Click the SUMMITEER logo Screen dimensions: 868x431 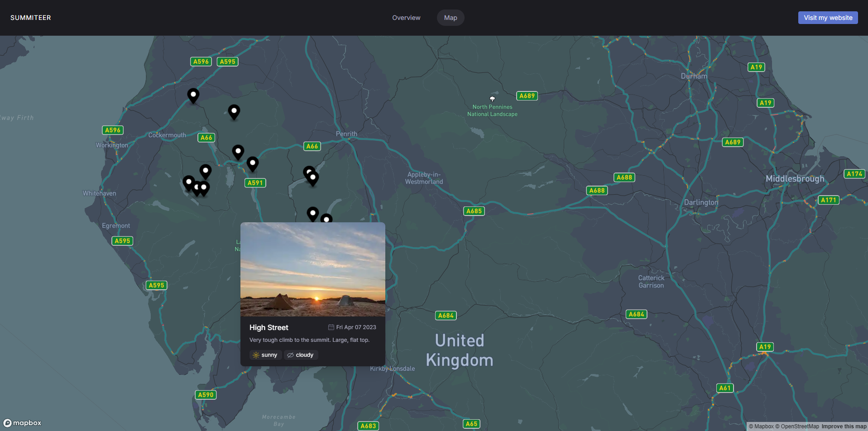[30, 18]
